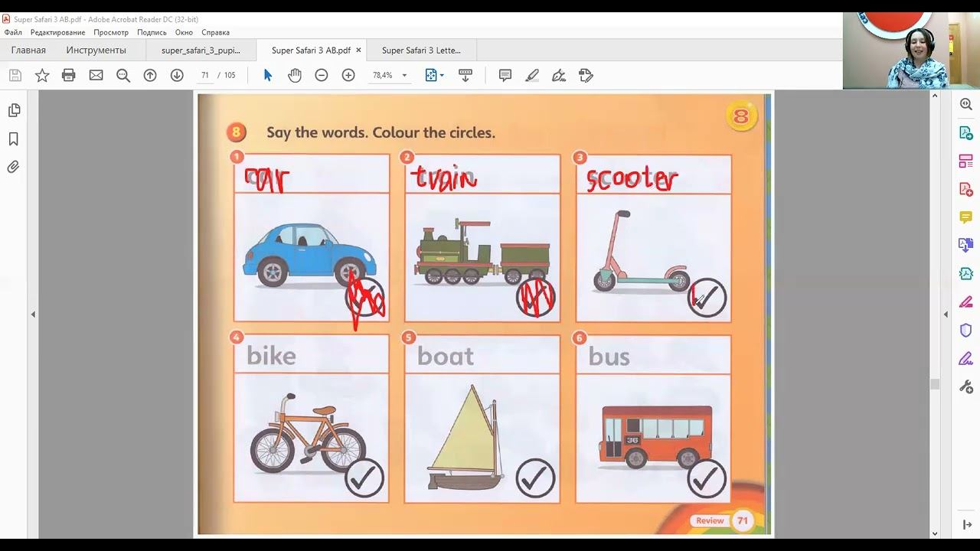Image resolution: width=980 pixels, height=551 pixels.
Task: Click the grey word "bus"
Action: coord(609,357)
